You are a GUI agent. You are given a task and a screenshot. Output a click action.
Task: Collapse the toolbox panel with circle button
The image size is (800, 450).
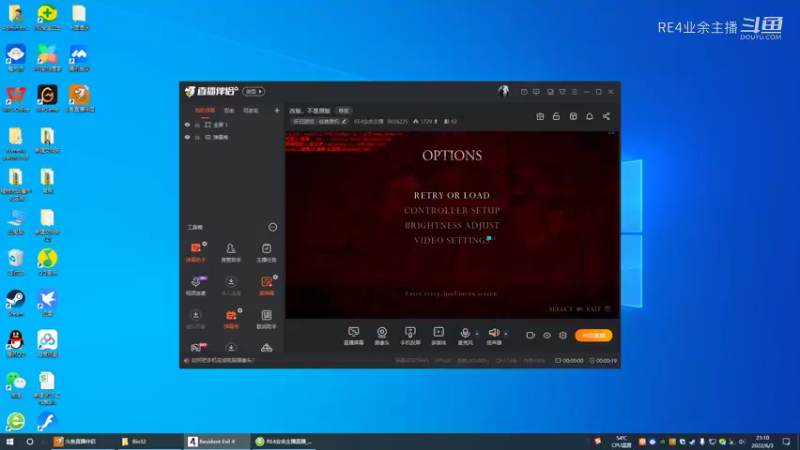pyautogui.click(x=273, y=227)
